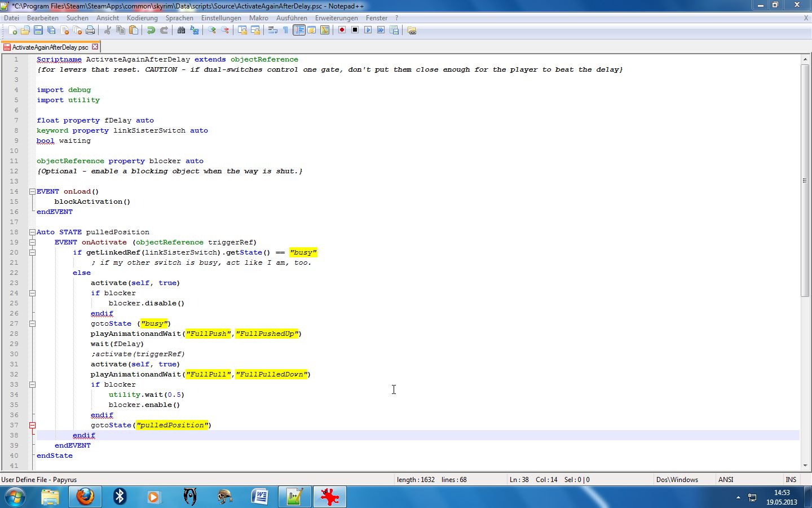Click the Print toolbar icon
Image resolution: width=812 pixels, height=508 pixels.
point(90,30)
